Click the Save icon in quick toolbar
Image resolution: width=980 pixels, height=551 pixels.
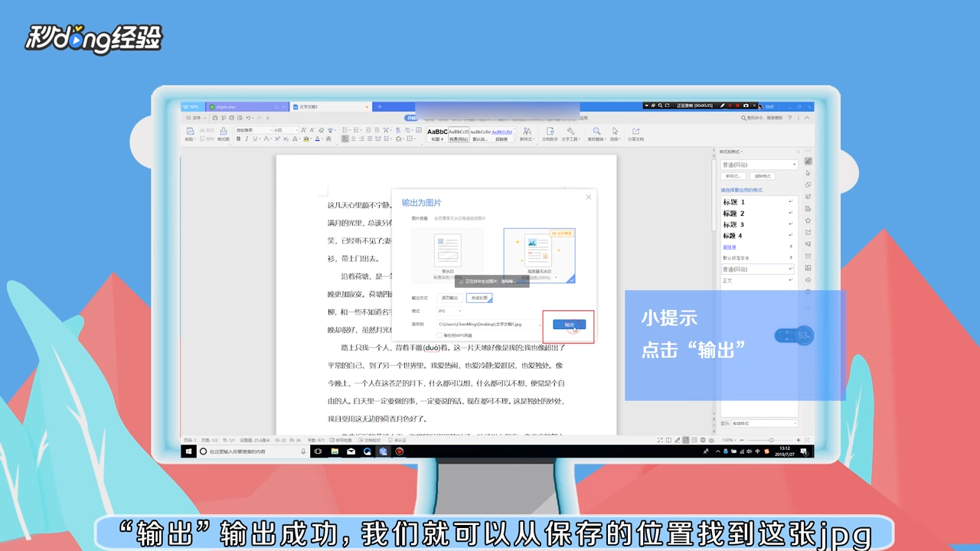coord(215,118)
